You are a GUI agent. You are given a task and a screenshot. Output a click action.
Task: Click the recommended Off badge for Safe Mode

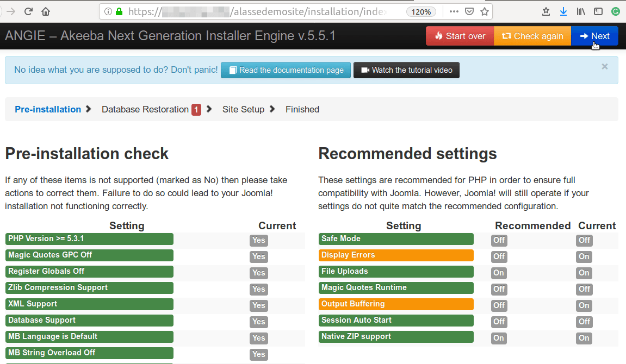coord(499,241)
